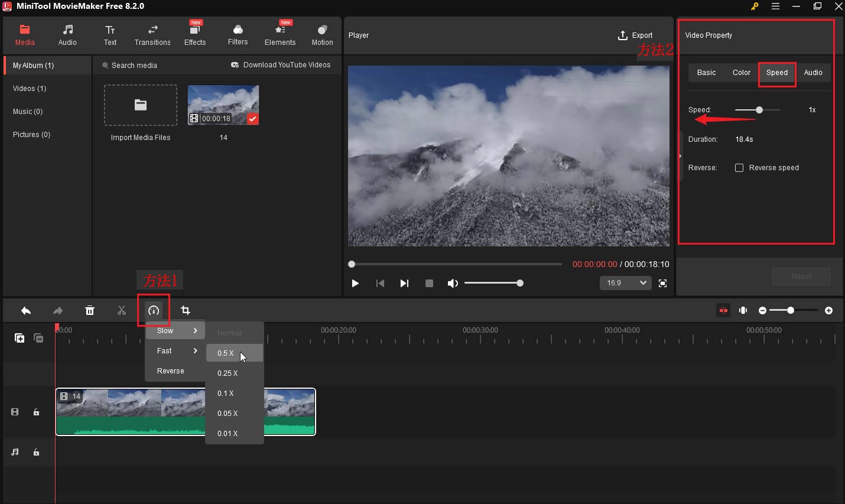
Task: Switch to the Speed property tab
Action: (x=777, y=73)
